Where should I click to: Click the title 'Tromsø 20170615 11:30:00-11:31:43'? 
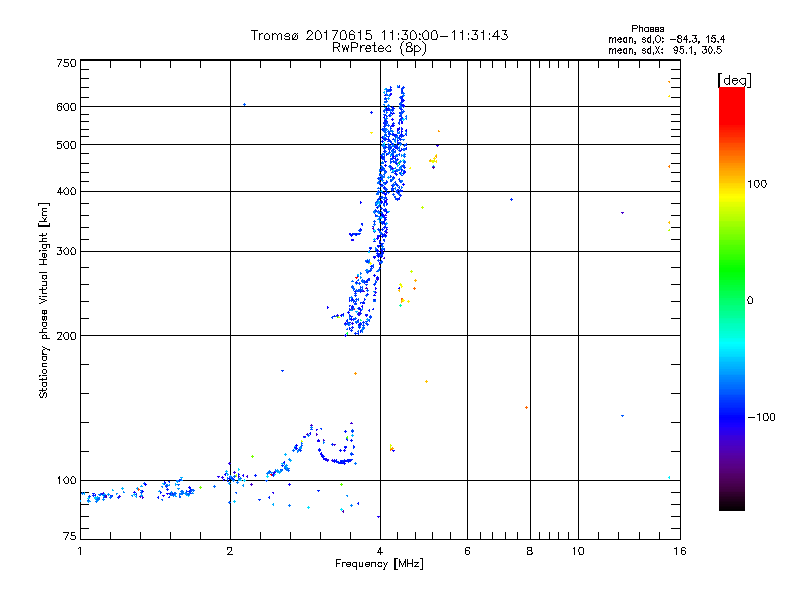tap(379, 35)
